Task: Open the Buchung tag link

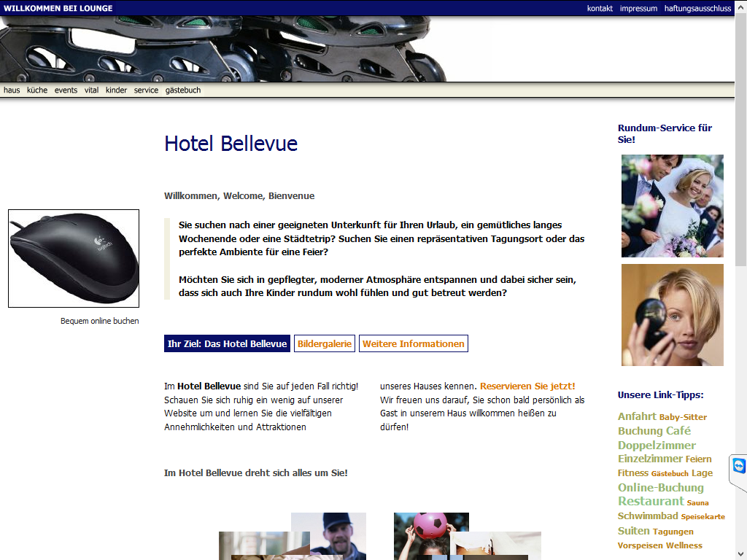Action: [640, 431]
